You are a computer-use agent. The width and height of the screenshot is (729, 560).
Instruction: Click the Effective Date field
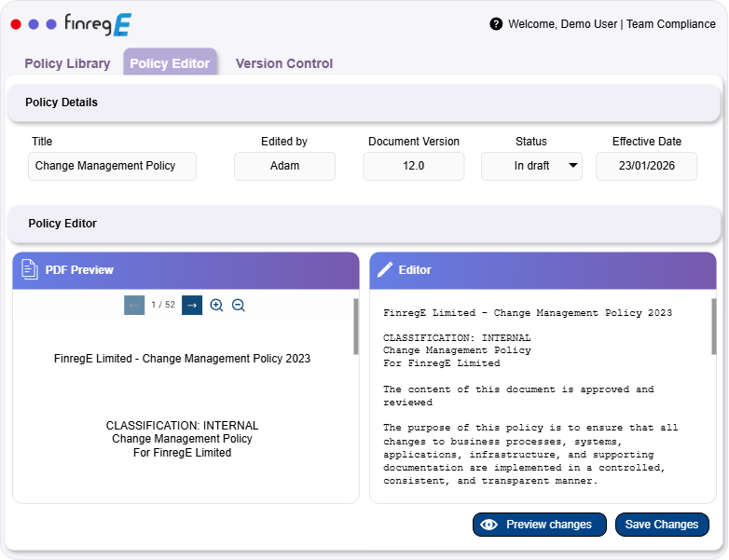click(x=646, y=166)
